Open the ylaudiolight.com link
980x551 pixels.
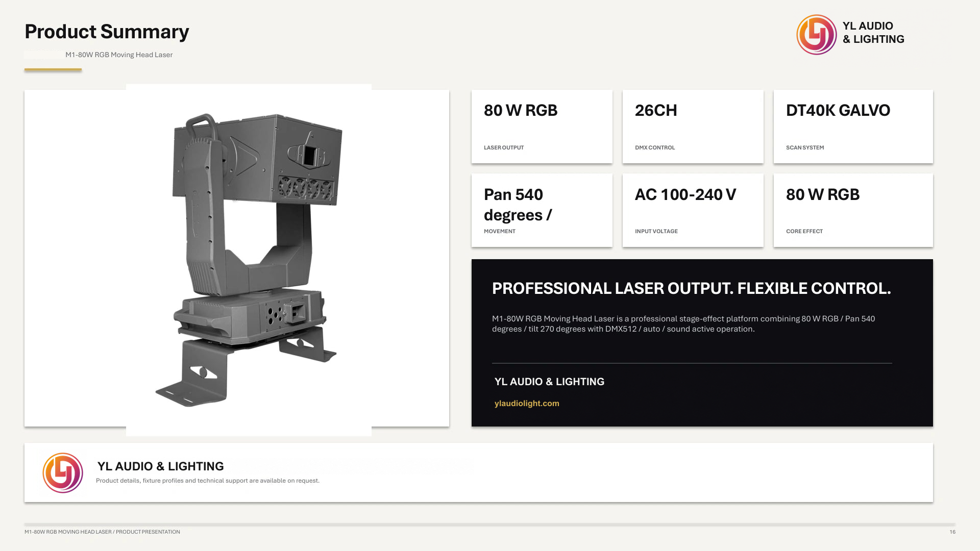pos(527,403)
